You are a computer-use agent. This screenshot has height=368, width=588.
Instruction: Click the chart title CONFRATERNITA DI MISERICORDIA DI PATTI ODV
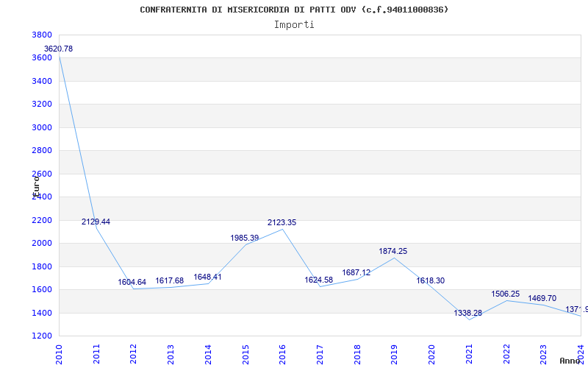(294, 10)
